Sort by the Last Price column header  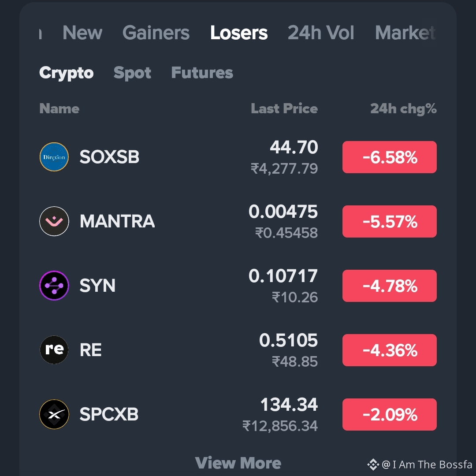[284, 109]
